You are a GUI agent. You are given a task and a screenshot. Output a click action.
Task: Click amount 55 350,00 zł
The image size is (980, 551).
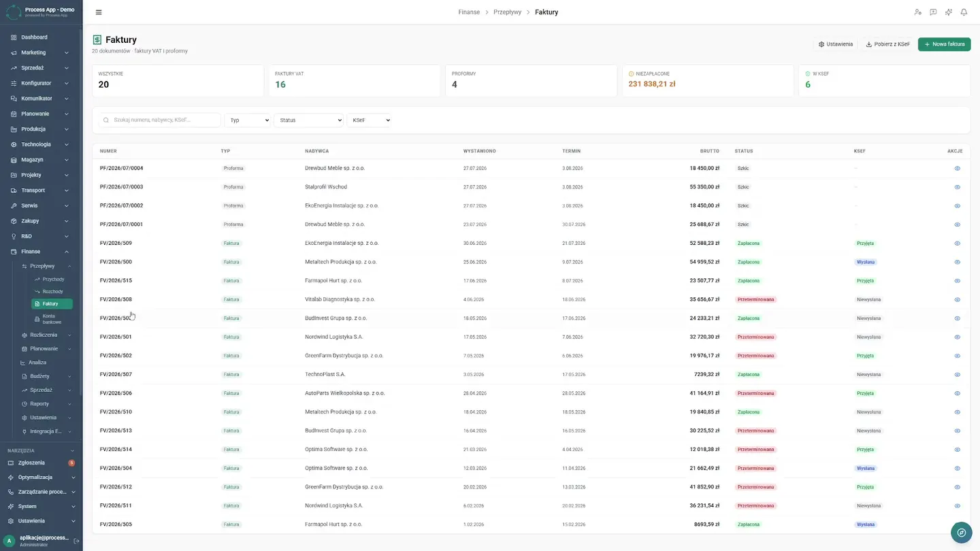[704, 187]
